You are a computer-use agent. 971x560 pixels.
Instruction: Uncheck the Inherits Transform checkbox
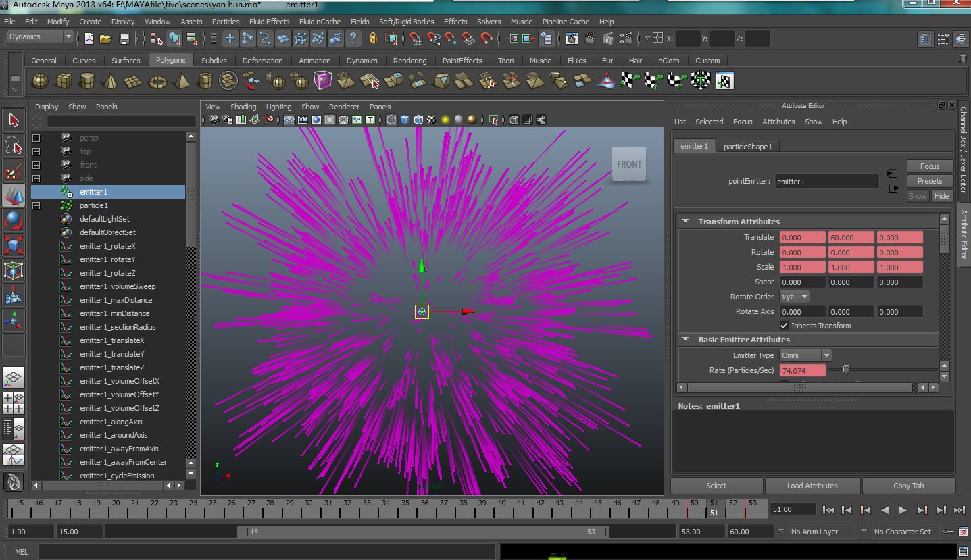pyautogui.click(x=784, y=326)
